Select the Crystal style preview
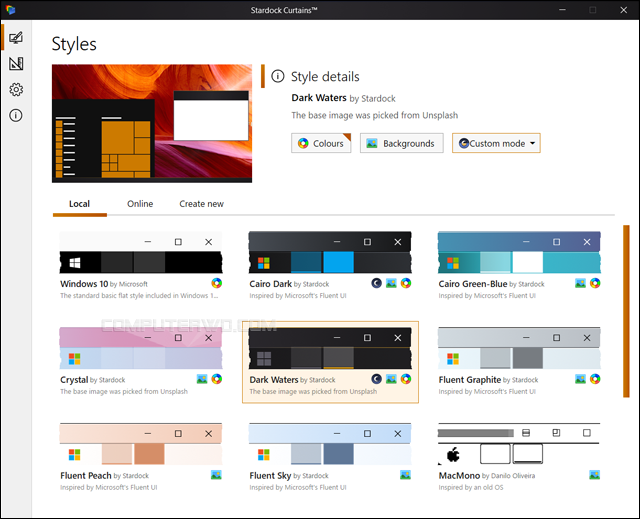640x519 pixels. pyautogui.click(x=141, y=348)
